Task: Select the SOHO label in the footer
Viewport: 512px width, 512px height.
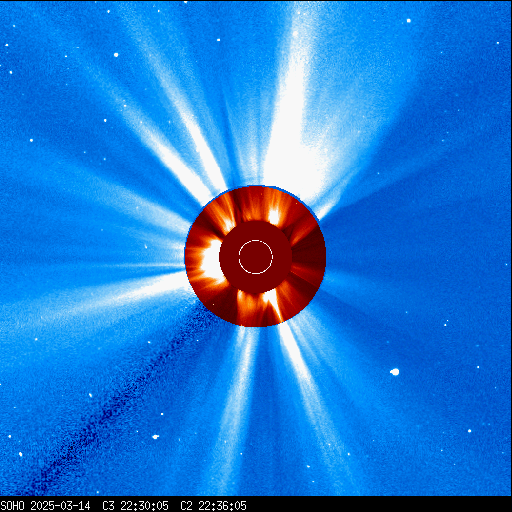Action: [x=12, y=506]
